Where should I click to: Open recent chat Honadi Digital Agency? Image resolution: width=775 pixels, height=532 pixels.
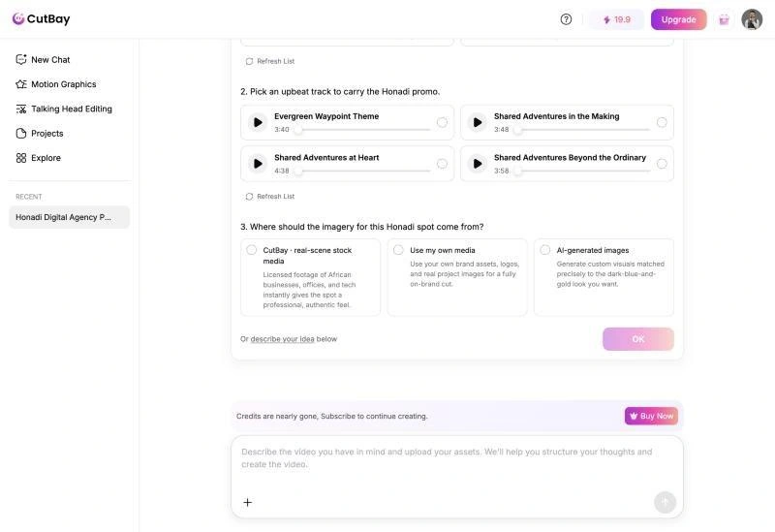click(69, 217)
